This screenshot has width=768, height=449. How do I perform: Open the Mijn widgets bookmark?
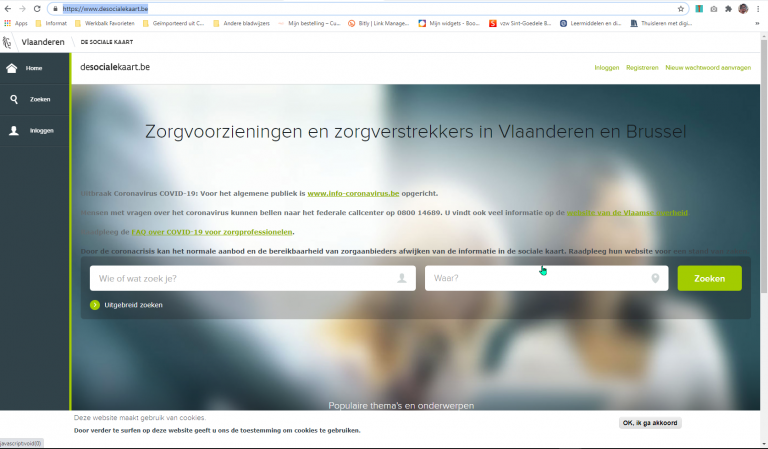click(449, 23)
